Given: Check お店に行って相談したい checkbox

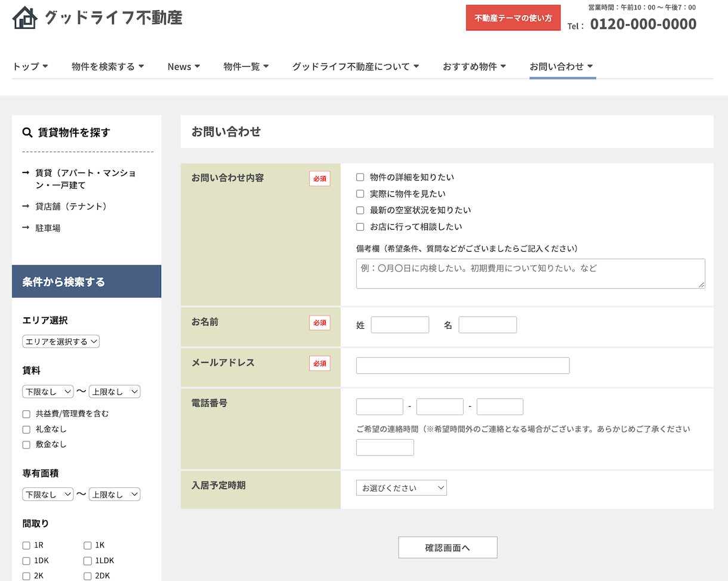Looking at the screenshot, I should (360, 227).
